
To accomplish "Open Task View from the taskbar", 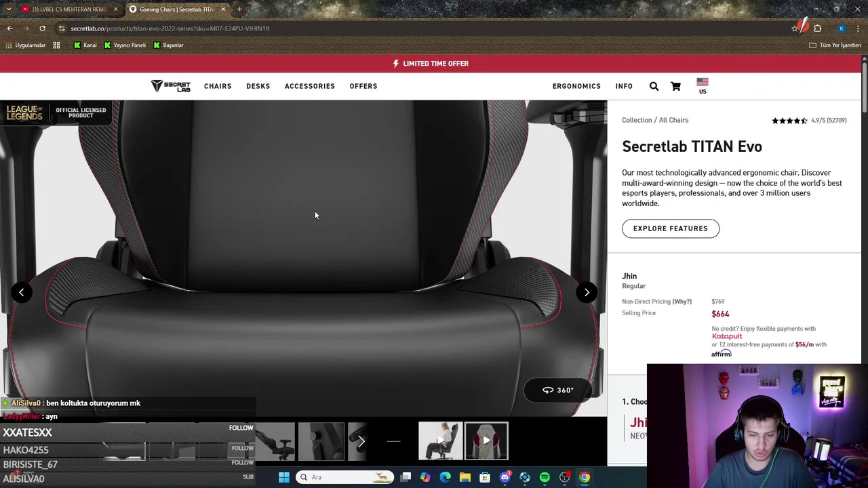I will point(406,477).
